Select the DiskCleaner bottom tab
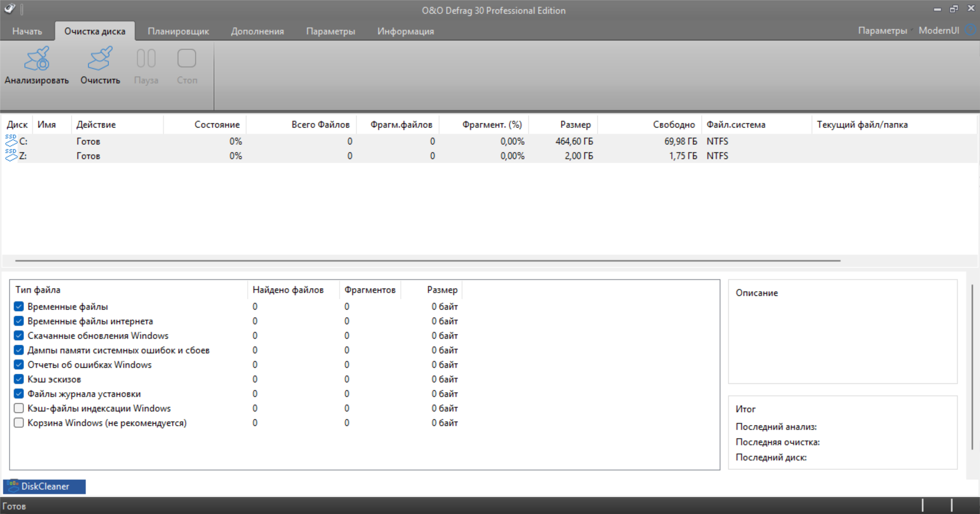This screenshot has width=980, height=514. [x=44, y=486]
